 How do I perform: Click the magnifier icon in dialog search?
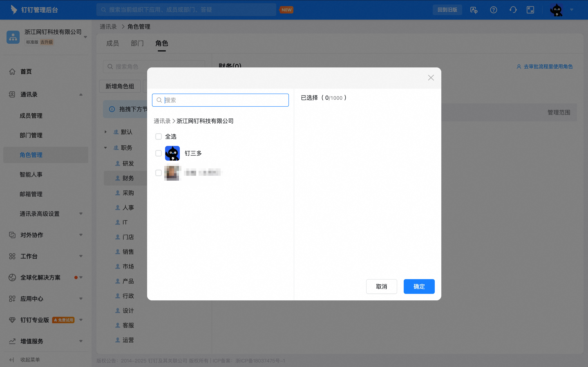click(159, 100)
